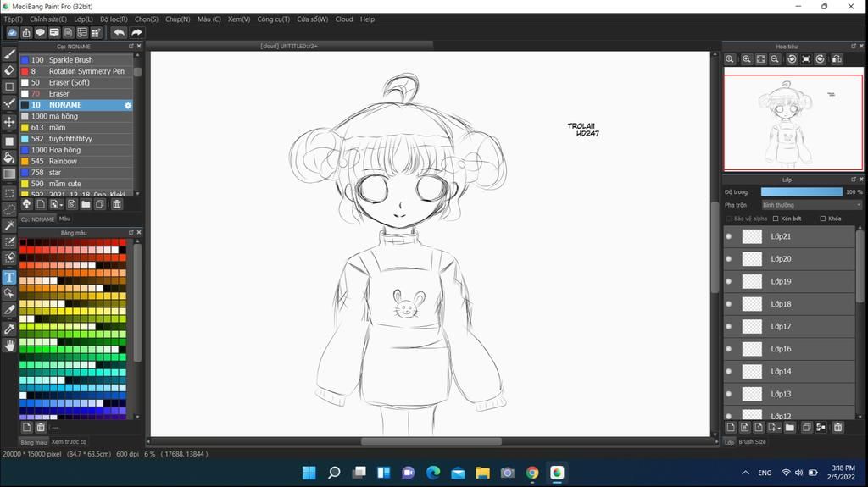Screen dimensions: 868x487
Task: Select the Eyedropper tool
Action: 9,329
